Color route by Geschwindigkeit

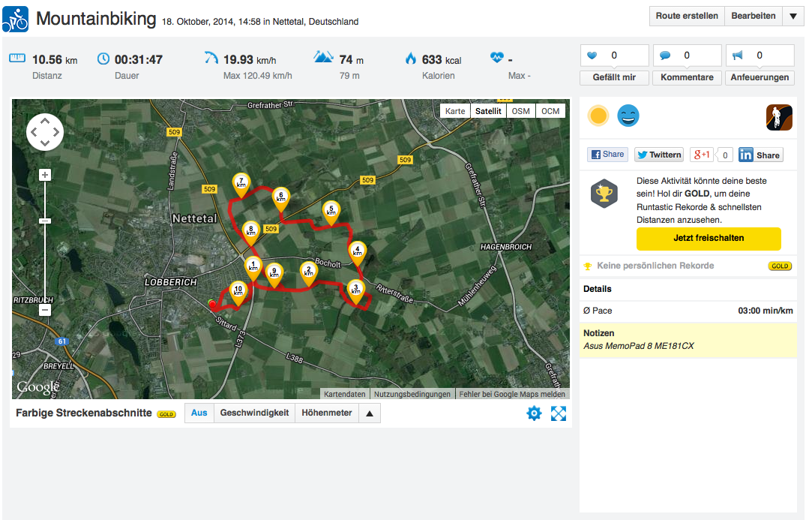254,413
